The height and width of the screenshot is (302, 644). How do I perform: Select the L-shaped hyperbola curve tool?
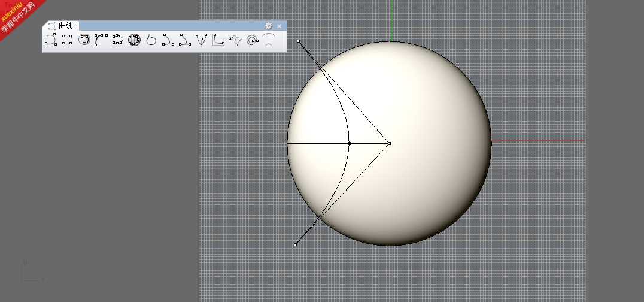218,40
